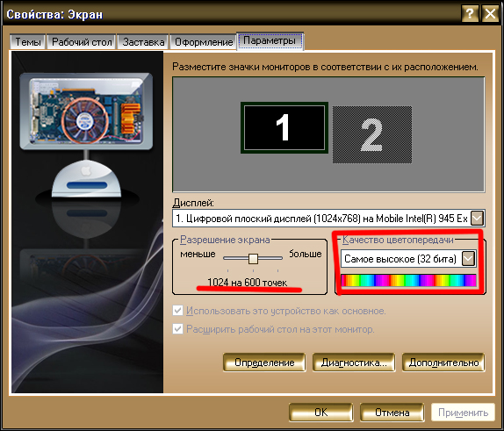
Task: Click the 32-bit color quality combo box
Action: click(408, 259)
